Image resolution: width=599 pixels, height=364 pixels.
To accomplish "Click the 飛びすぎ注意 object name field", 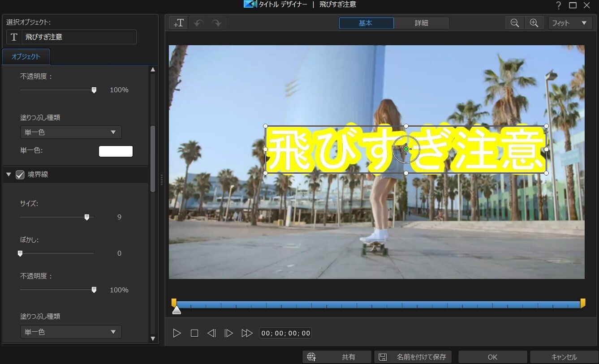I will click(79, 37).
